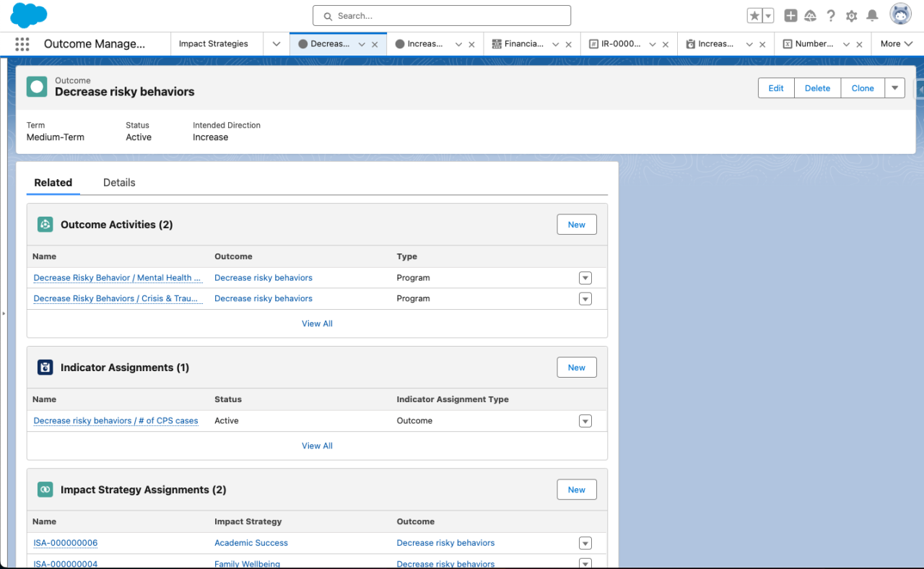Open Global Actions plus icon
This screenshot has width=924, height=569.
tap(790, 16)
